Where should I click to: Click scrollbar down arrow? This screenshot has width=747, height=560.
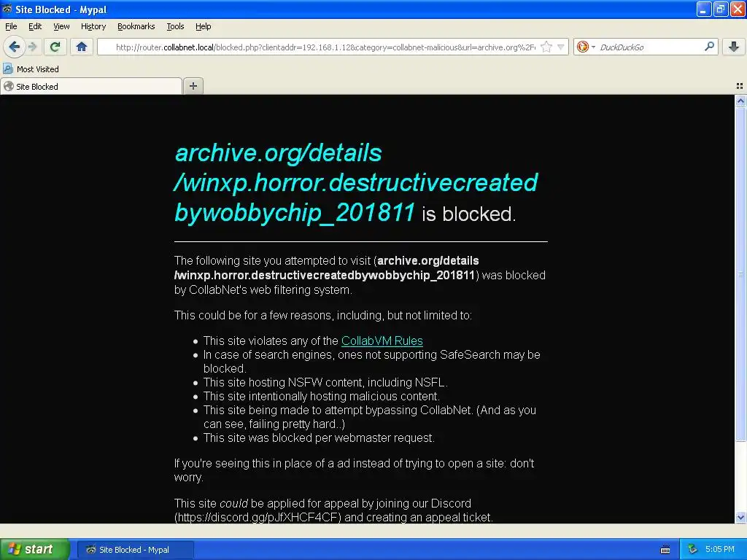click(740, 518)
